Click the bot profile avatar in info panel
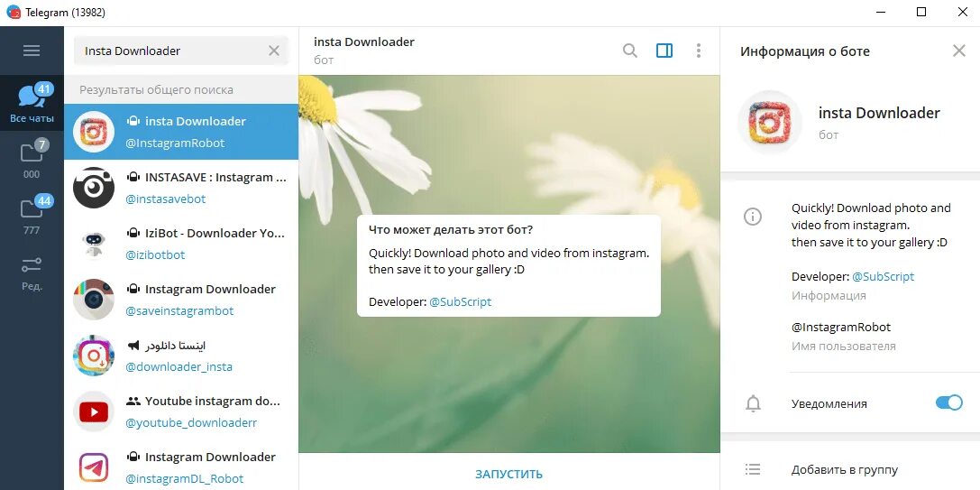Screen dimensions: 980x490 (769, 122)
